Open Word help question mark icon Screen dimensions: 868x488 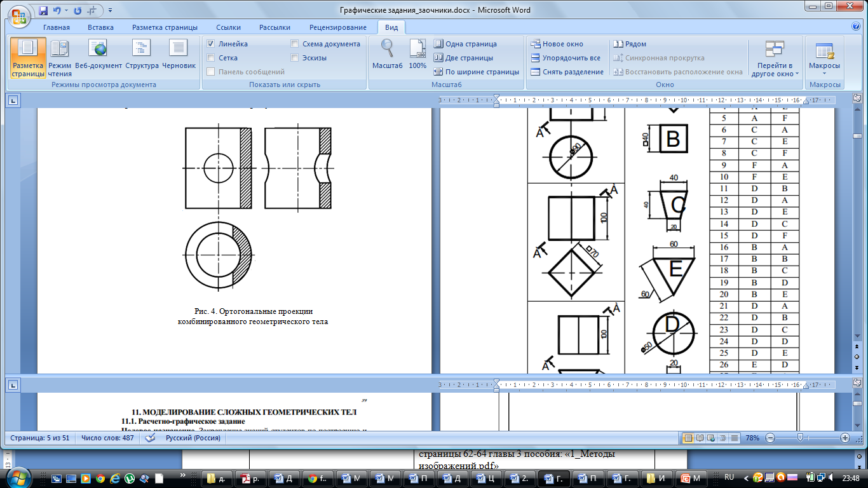pos(856,27)
